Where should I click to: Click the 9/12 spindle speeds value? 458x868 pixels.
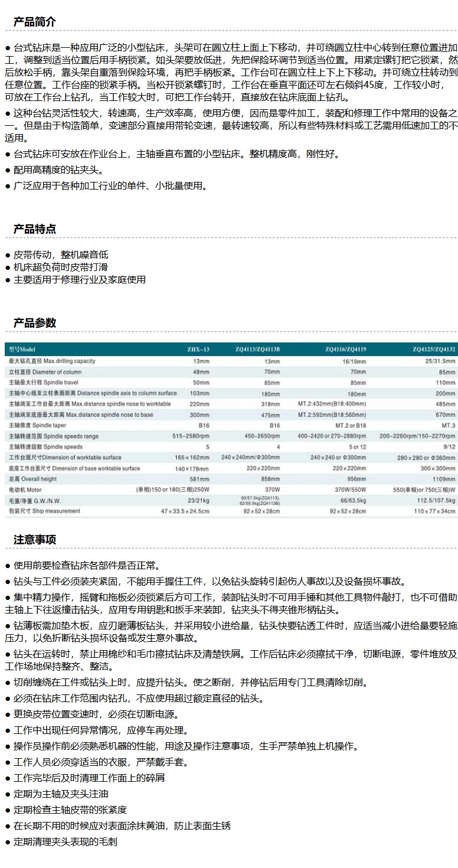pos(450,447)
